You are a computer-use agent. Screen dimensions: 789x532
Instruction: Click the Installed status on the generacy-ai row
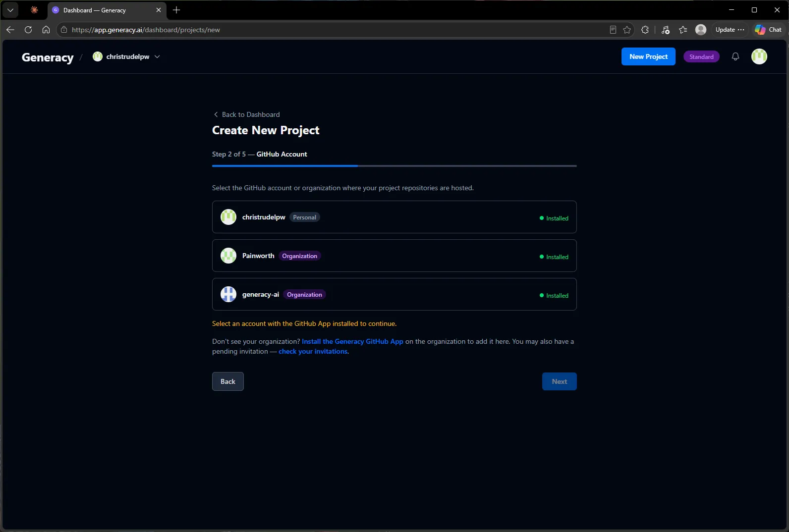[x=554, y=295]
